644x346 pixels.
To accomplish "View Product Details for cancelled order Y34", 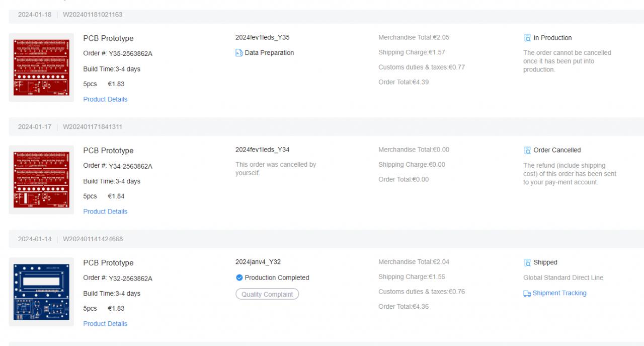I will point(105,212).
